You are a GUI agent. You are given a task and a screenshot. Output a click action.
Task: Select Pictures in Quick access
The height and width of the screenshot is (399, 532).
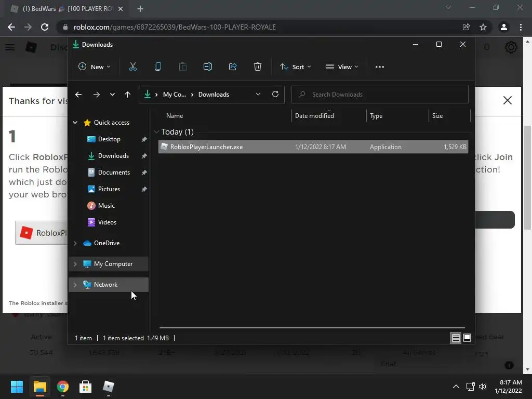coord(109,189)
